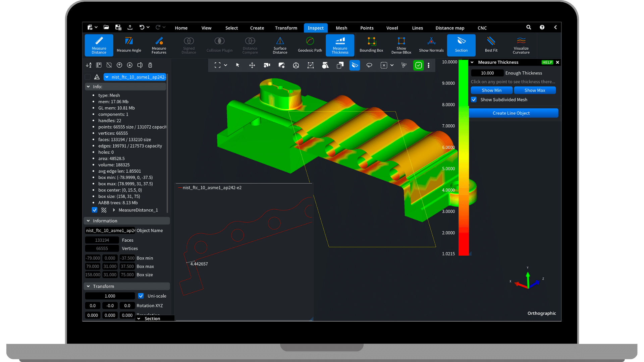Click Create Line Object button
Image resolution: width=644 pixels, height=362 pixels.
[511, 113]
